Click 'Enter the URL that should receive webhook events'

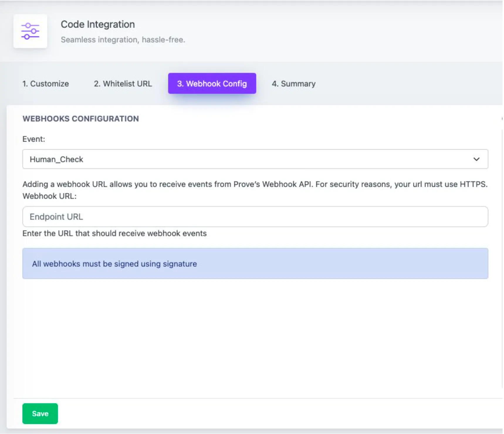click(115, 234)
